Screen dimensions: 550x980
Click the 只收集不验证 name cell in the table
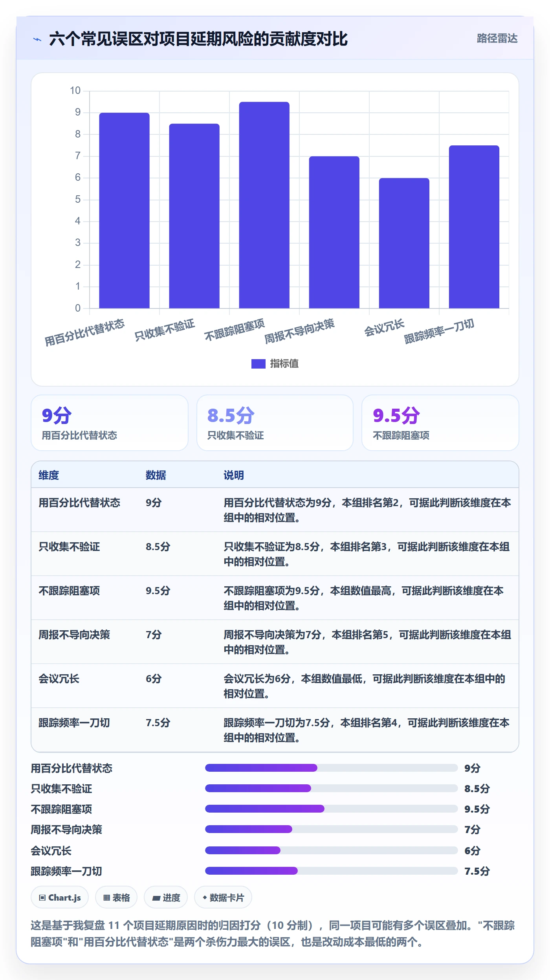point(69,547)
